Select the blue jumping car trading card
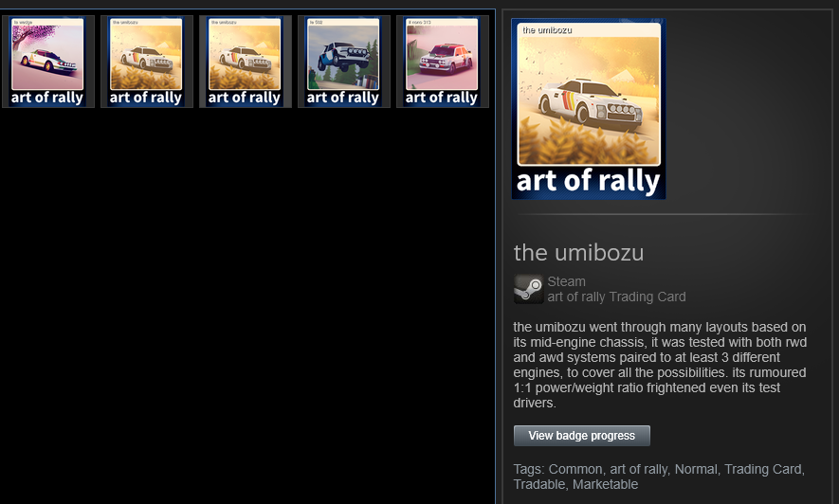 point(343,62)
